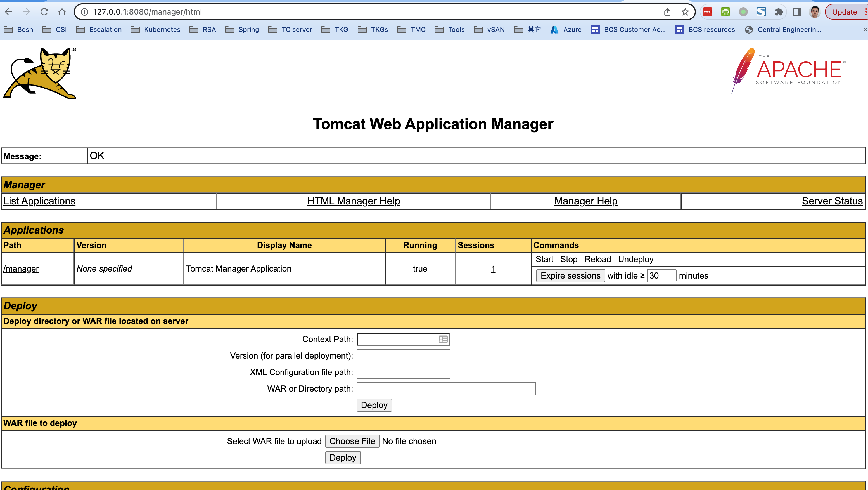Open the TC server bookmarks folder
The width and height of the screenshot is (868, 490).
click(290, 30)
